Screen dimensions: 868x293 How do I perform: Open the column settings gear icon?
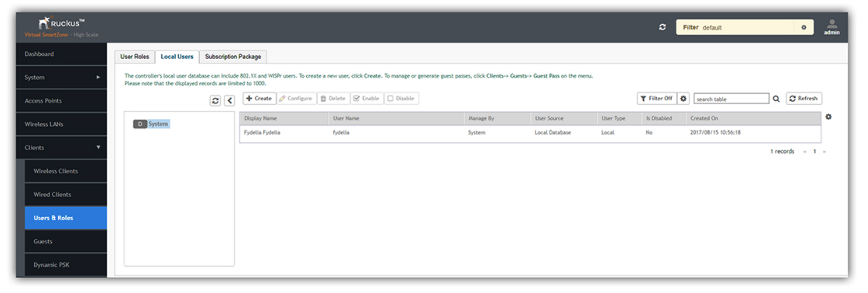[x=828, y=117]
